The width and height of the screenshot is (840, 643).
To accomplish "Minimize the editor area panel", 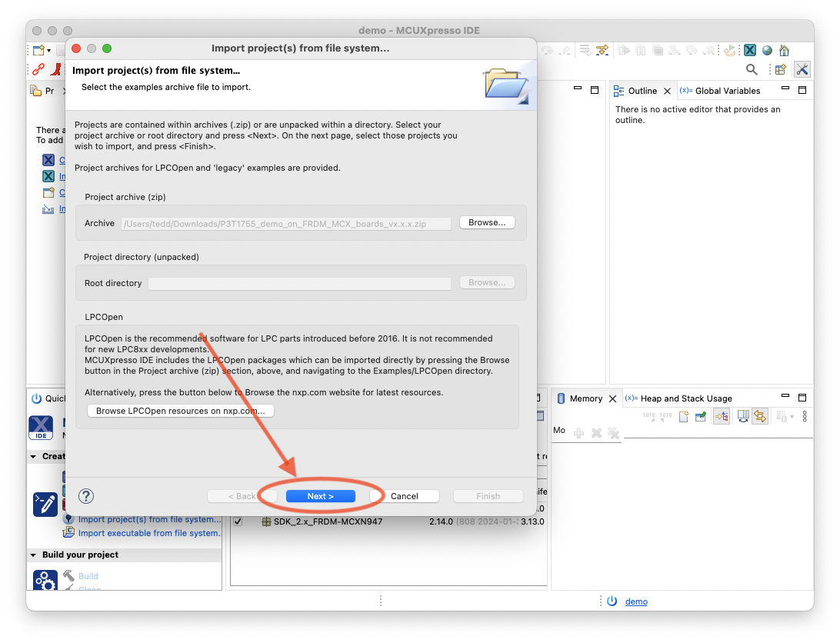I will (x=578, y=88).
